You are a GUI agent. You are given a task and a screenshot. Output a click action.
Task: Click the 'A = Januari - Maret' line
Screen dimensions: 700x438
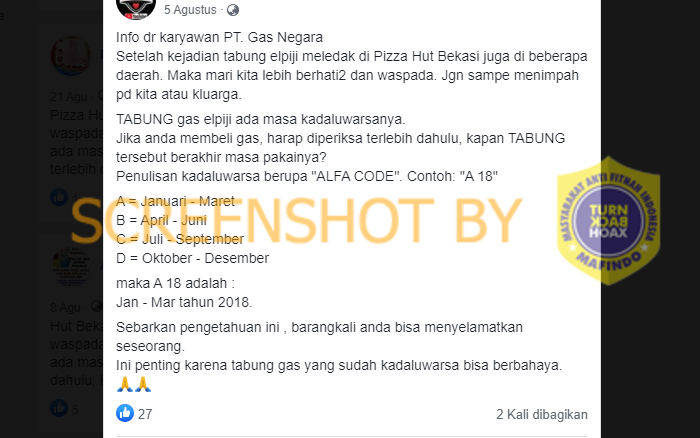[x=175, y=201]
